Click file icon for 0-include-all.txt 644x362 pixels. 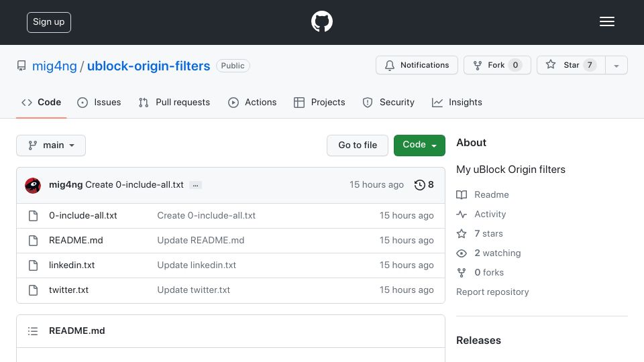[x=34, y=216]
